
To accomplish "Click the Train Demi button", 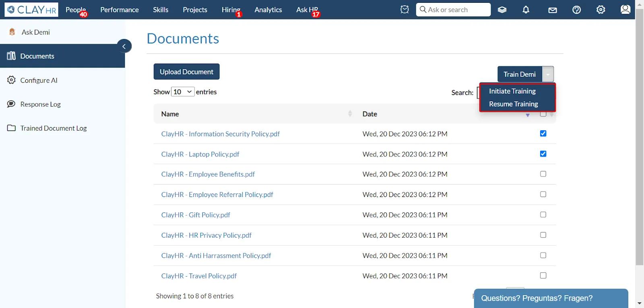I will point(520,74).
